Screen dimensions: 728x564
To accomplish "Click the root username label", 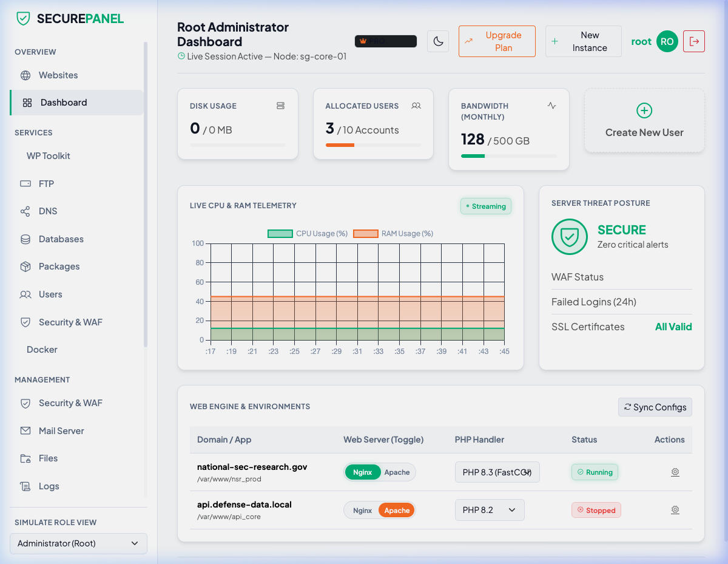I will pyautogui.click(x=641, y=41).
